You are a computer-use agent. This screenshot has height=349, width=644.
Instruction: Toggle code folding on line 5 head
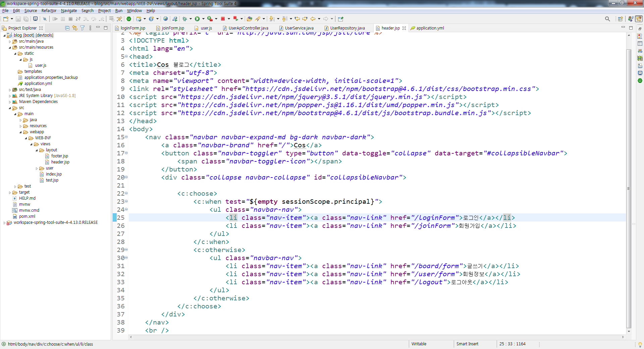click(x=126, y=56)
